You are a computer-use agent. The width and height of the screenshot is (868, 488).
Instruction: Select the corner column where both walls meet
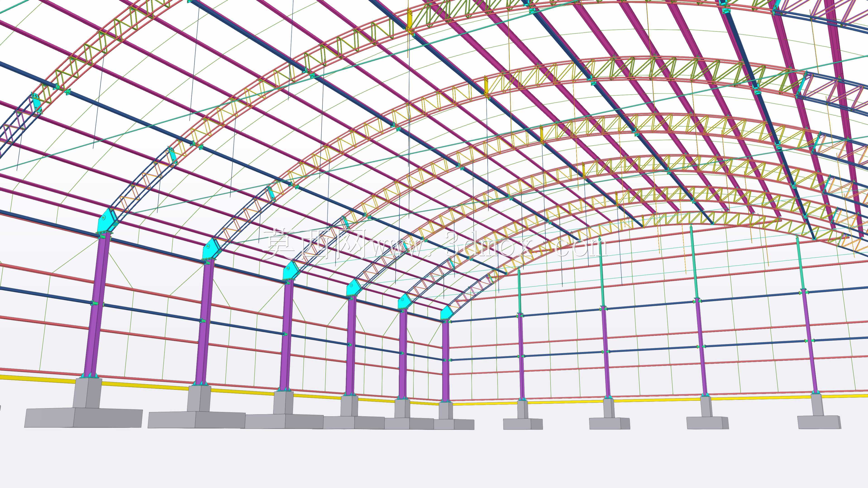pyautogui.click(x=446, y=361)
